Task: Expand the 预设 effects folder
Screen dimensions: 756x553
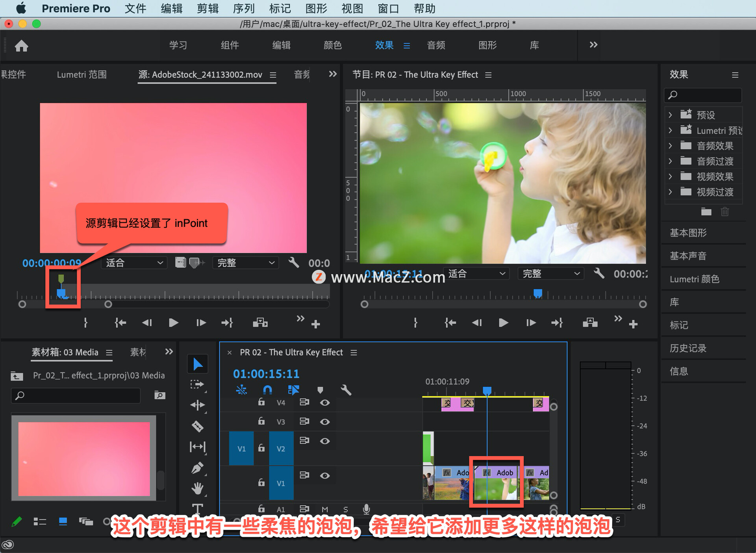Action: 670,115
